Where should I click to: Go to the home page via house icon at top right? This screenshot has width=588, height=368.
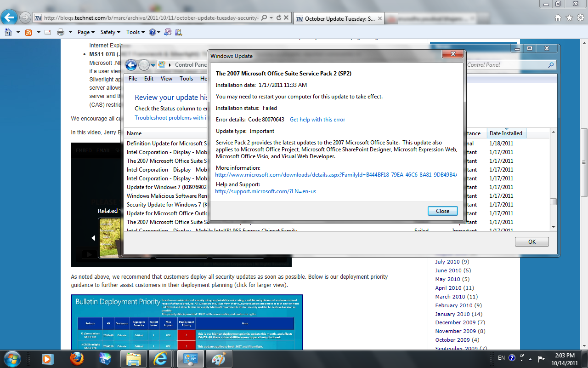point(558,18)
